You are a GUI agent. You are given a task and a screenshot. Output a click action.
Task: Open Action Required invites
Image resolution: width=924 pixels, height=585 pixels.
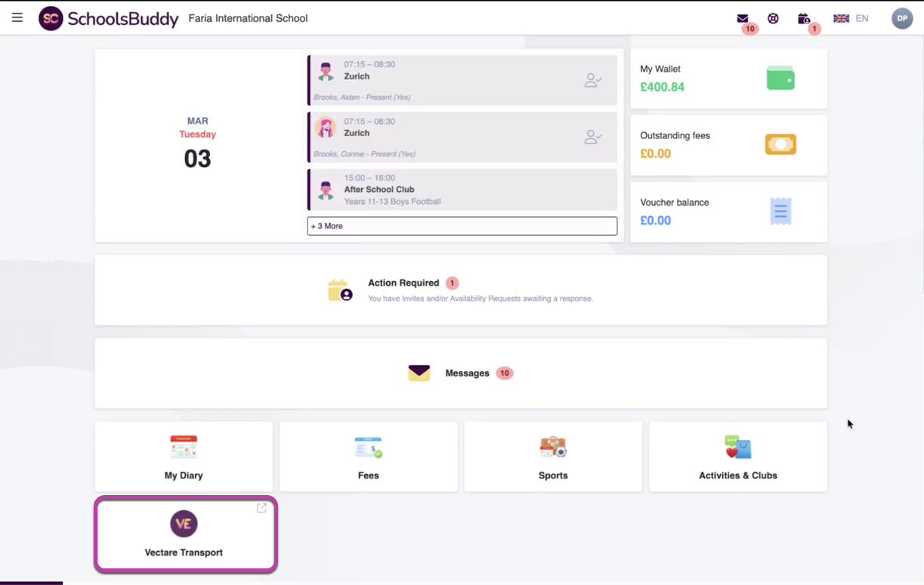(x=461, y=289)
